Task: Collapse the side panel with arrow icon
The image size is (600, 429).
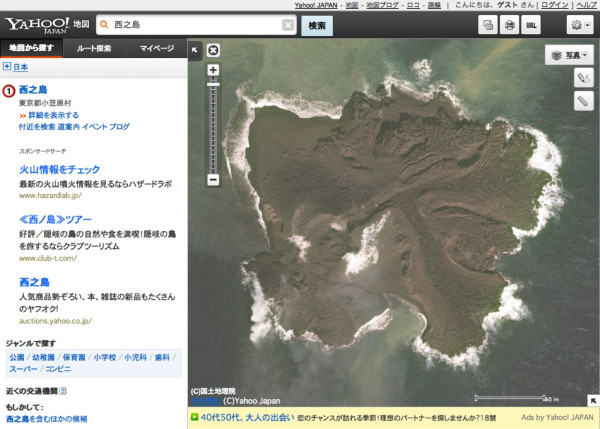Action: pos(195,48)
